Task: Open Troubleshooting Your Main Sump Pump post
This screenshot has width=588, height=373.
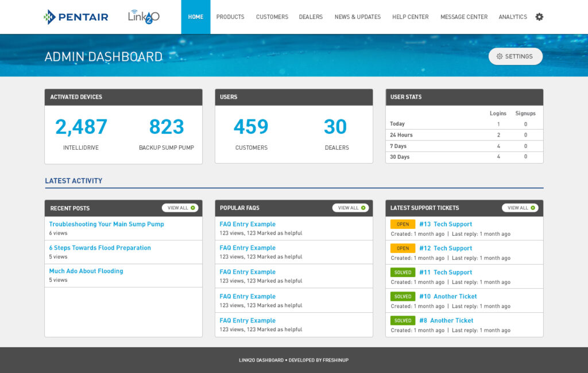Action: [x=107, y=224]
